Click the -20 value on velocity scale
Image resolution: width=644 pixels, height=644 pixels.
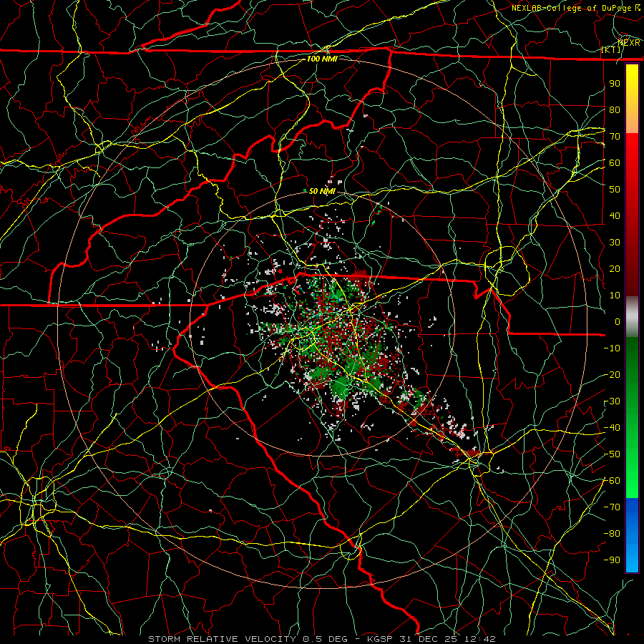pyautogui.click(x=612, y=375)
